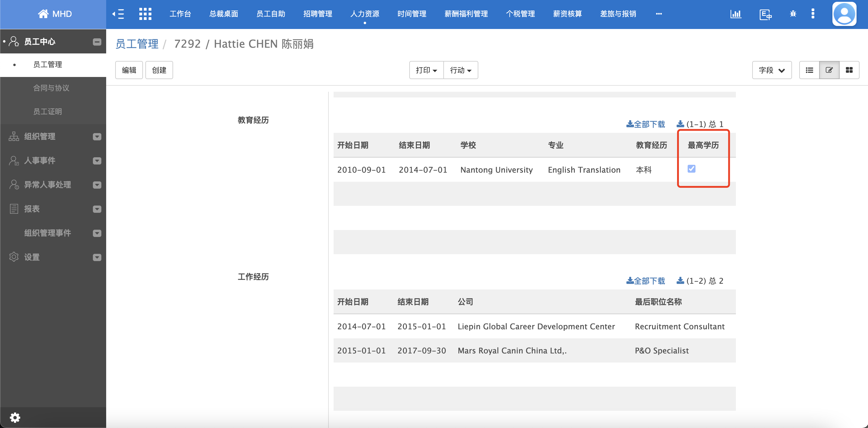Expand the 组织管理 sidebar section
The width and height of the screenshot is (868, 428).
[x=97, y=136]
